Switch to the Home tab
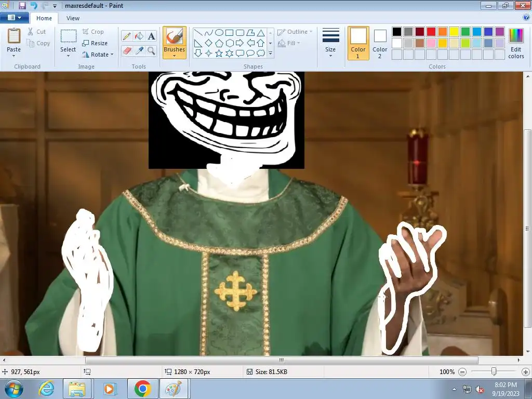 [x=44, y=18]
